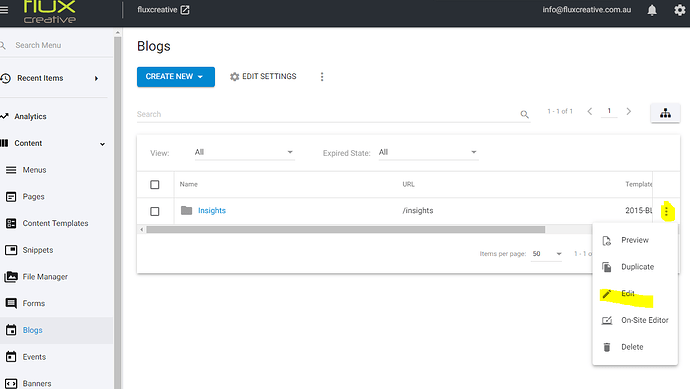Image resolution: width=690 pixels, height=389 pixels.
Task: Open Insights row three-dot actions menu
Action: (666, 212)
